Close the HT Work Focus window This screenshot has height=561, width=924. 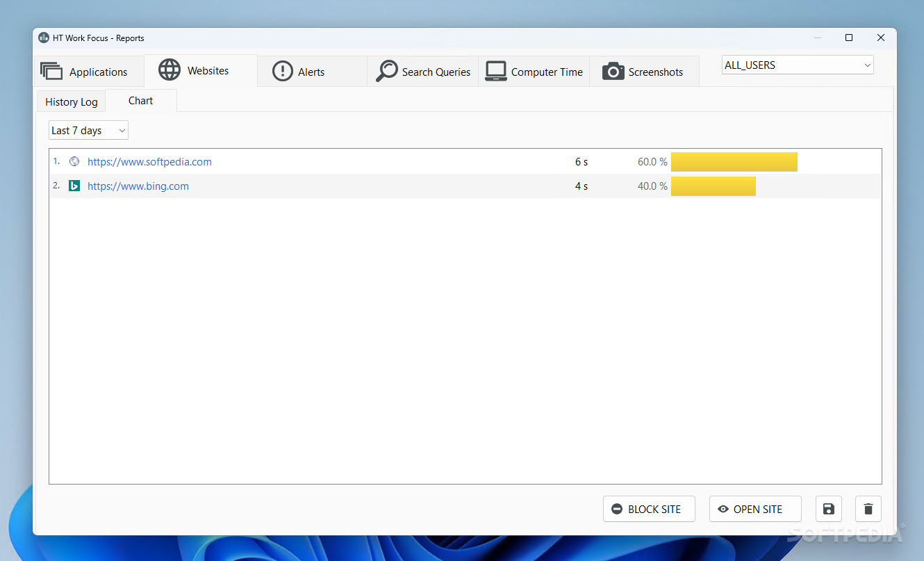point(881,38)
